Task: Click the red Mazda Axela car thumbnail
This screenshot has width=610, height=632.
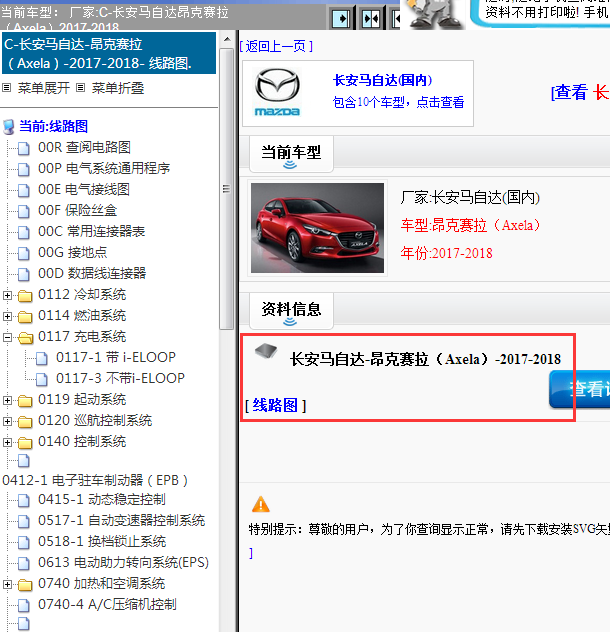Action: point(317,228)
